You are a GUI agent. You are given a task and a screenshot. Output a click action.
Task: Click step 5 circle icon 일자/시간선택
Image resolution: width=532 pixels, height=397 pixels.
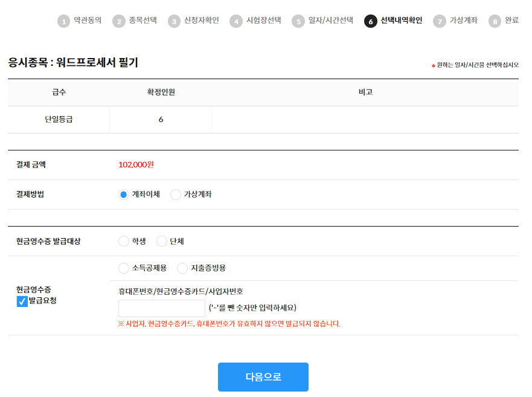[x=298, y=21]
